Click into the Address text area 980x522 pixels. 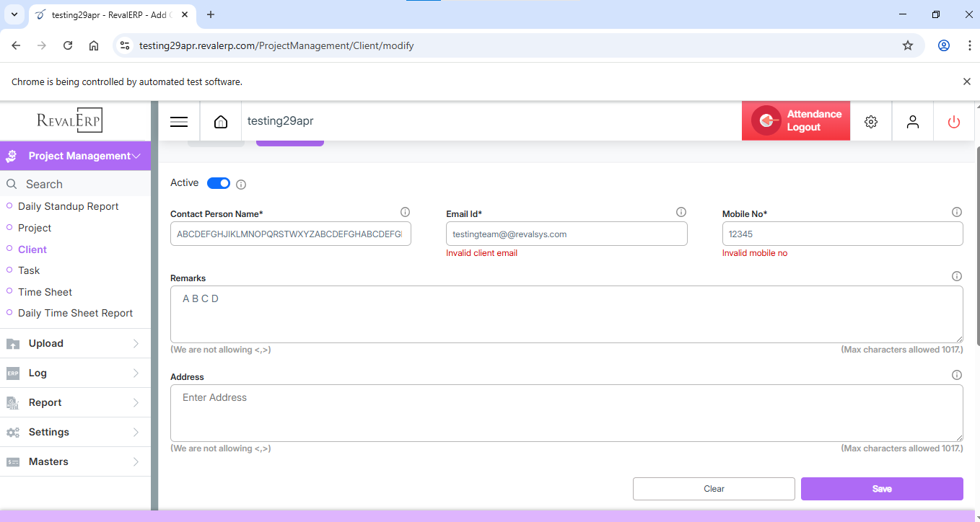point(566,412)
